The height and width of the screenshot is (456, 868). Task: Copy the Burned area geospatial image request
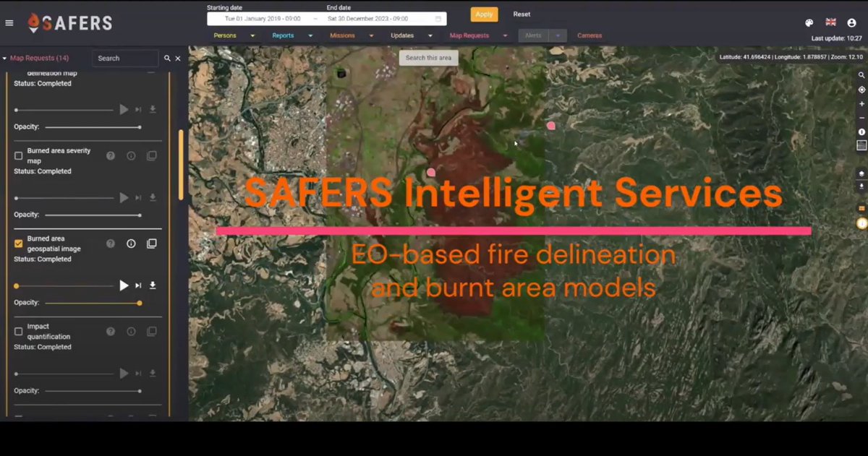tap(151, 244)
